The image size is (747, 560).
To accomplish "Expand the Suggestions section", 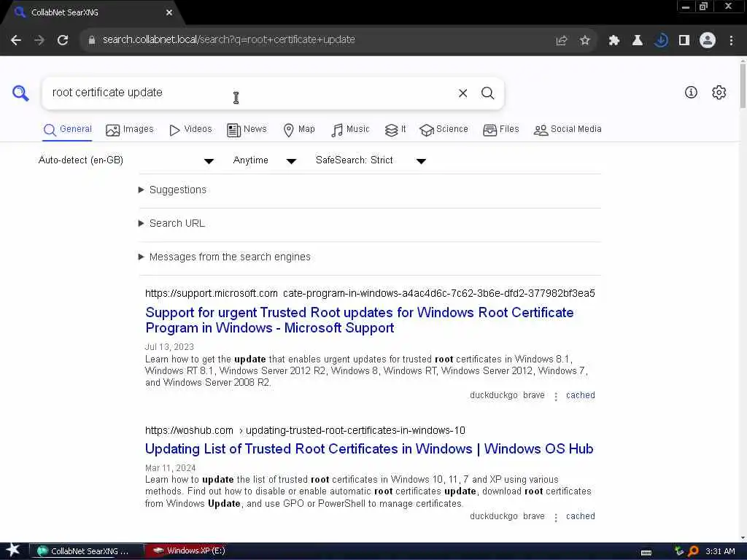I will [172, 190].
